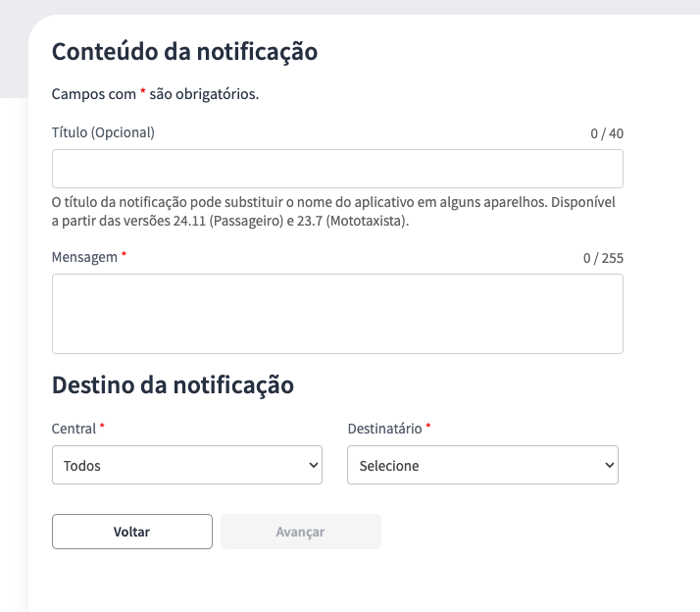Click the 'Conteúdo da notificação' heading
The height and width of the screenshot is (612, 700).
[x=184, y=52]
